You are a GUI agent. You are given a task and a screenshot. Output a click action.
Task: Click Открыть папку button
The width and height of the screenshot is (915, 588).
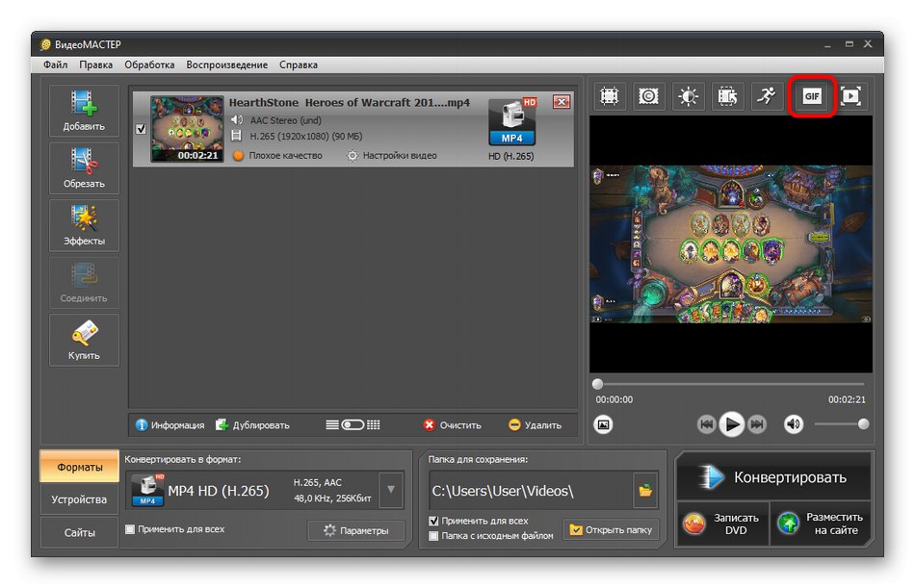coord(611,529)
